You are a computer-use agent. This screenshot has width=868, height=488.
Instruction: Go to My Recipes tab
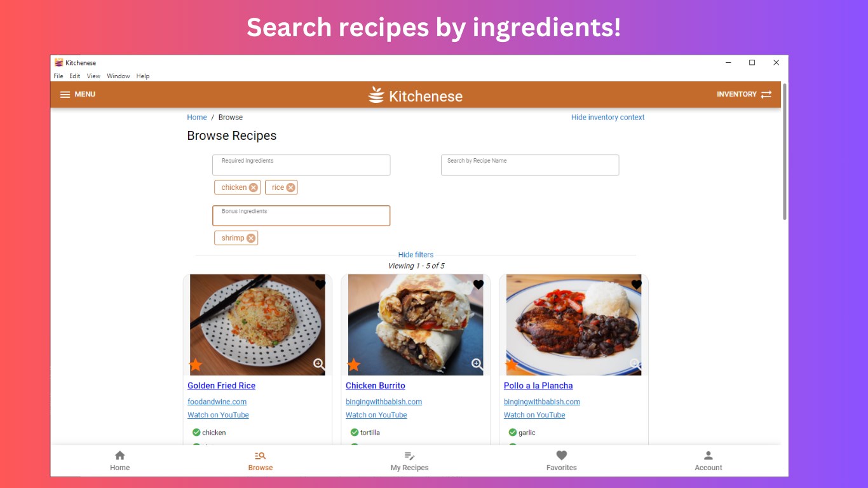pos(410,461)
